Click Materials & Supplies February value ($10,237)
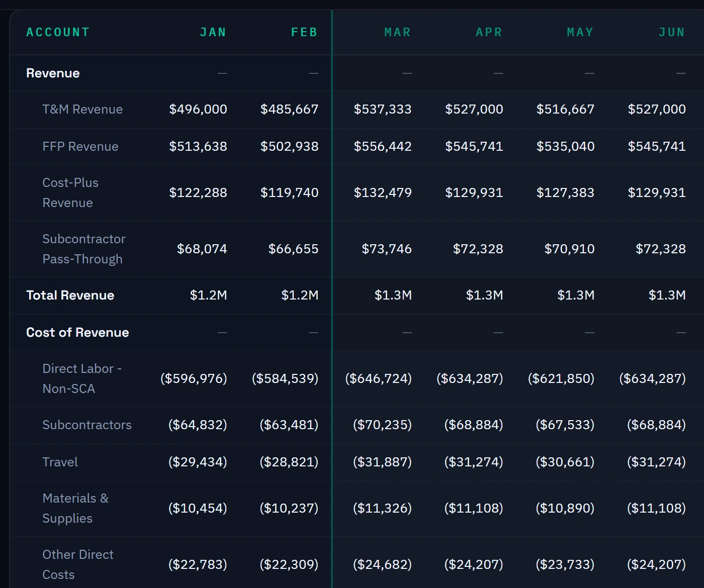 [289, 509]
